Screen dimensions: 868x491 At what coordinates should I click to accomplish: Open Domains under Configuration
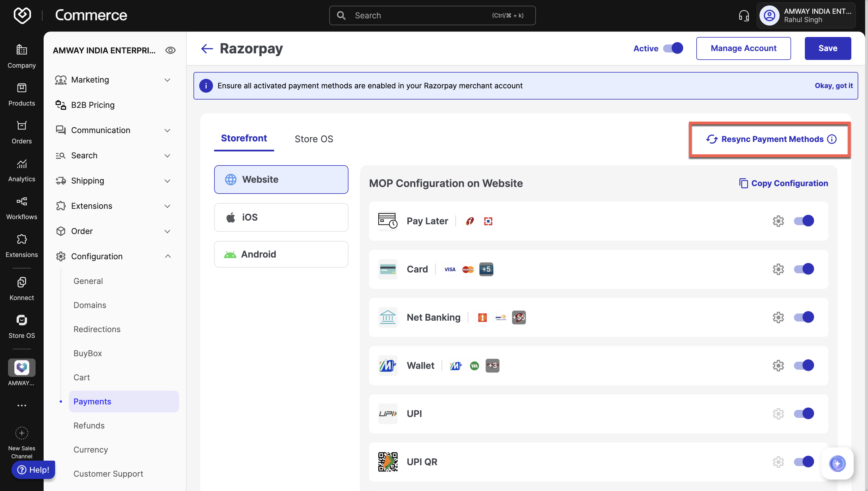coord(90,305)
